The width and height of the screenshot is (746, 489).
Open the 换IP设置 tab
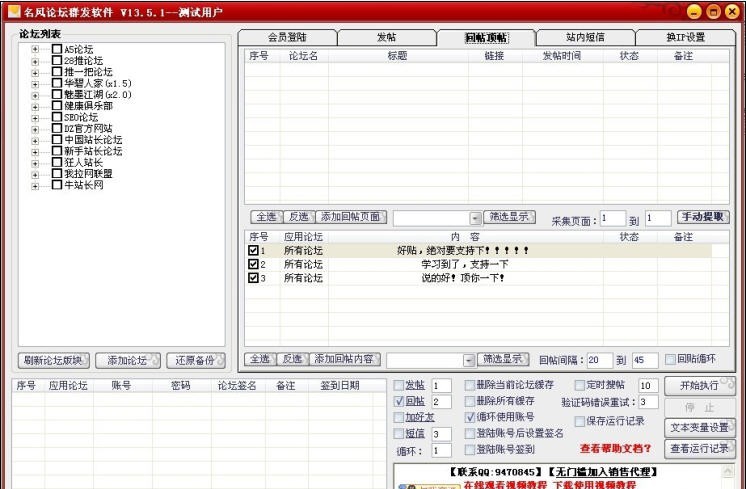[x=685, y=37]
